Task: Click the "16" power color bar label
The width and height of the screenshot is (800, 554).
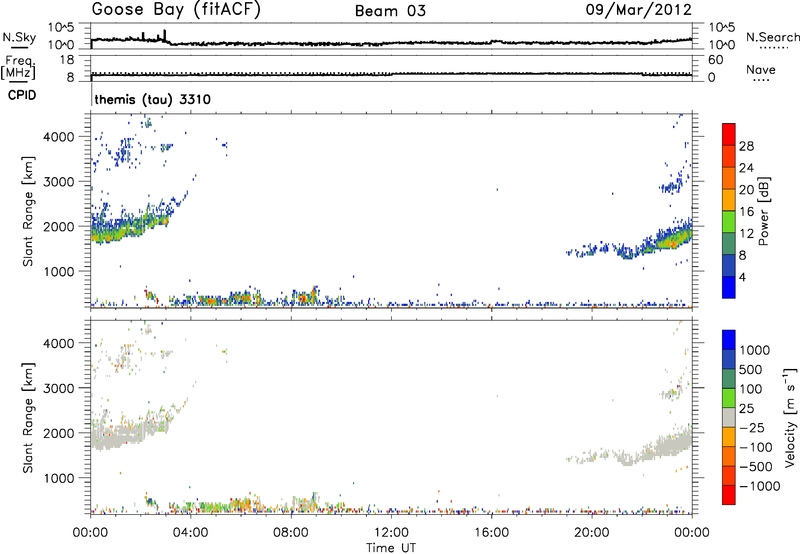Action: pos(746,212)
